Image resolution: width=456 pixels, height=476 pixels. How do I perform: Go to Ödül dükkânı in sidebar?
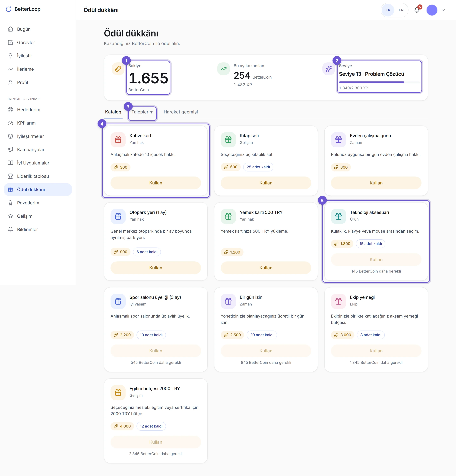tap(38, 190)
